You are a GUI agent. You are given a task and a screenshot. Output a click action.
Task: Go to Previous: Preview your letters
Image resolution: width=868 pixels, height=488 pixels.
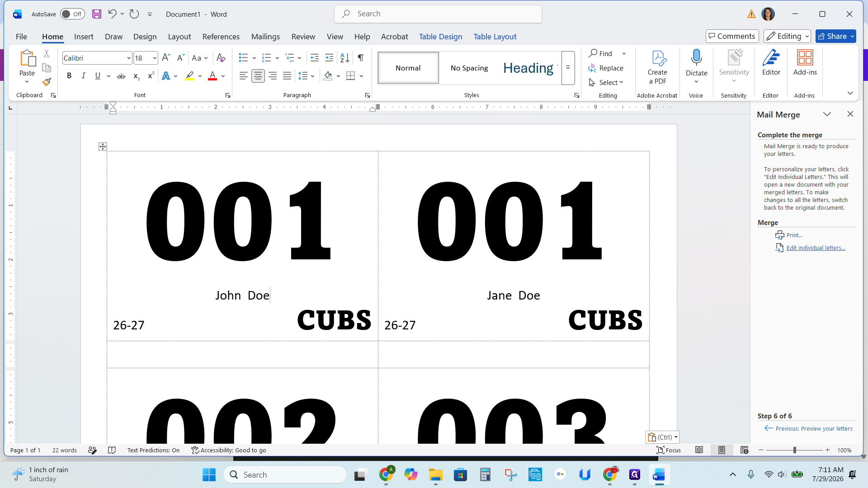pos(808,428)
